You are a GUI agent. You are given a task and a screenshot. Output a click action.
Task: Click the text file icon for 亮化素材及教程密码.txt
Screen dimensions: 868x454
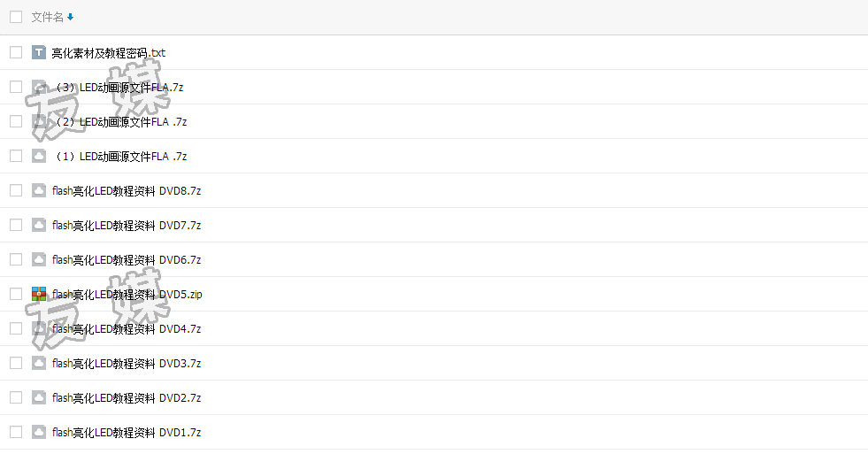[x=39, y=52]
